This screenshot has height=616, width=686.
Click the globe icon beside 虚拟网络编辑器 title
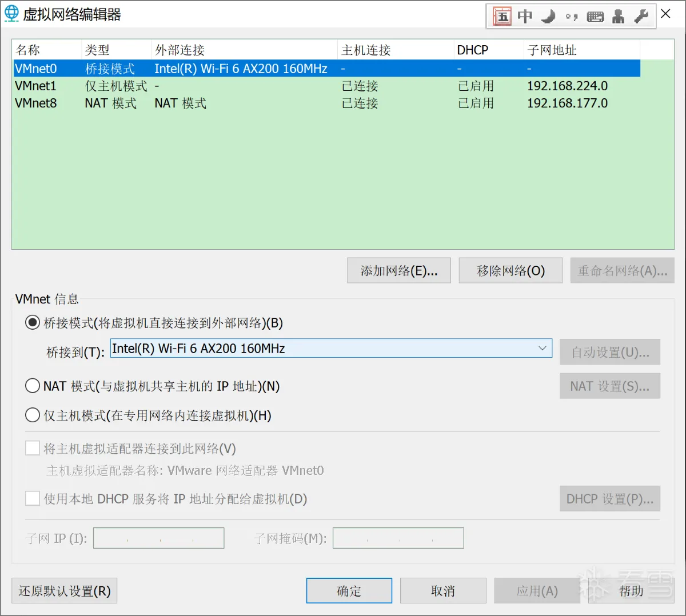[11, 13]
